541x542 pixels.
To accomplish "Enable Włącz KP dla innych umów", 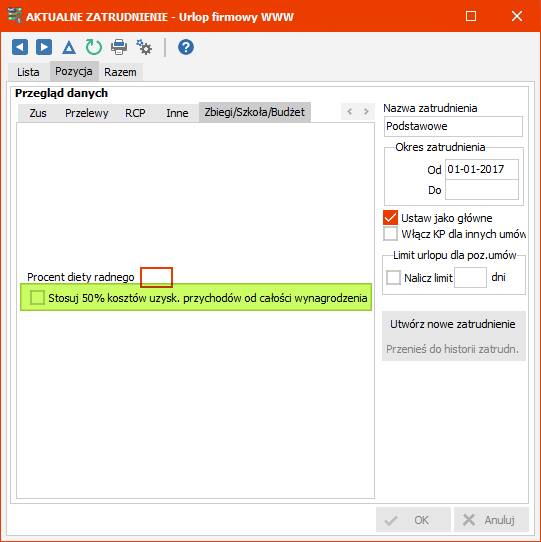I will [390, 234].
